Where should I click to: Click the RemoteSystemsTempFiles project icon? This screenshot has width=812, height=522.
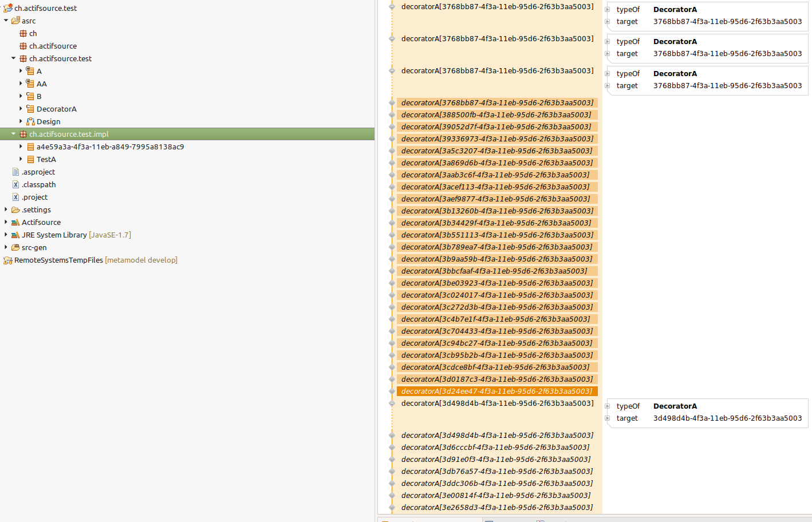pos(8,260)
